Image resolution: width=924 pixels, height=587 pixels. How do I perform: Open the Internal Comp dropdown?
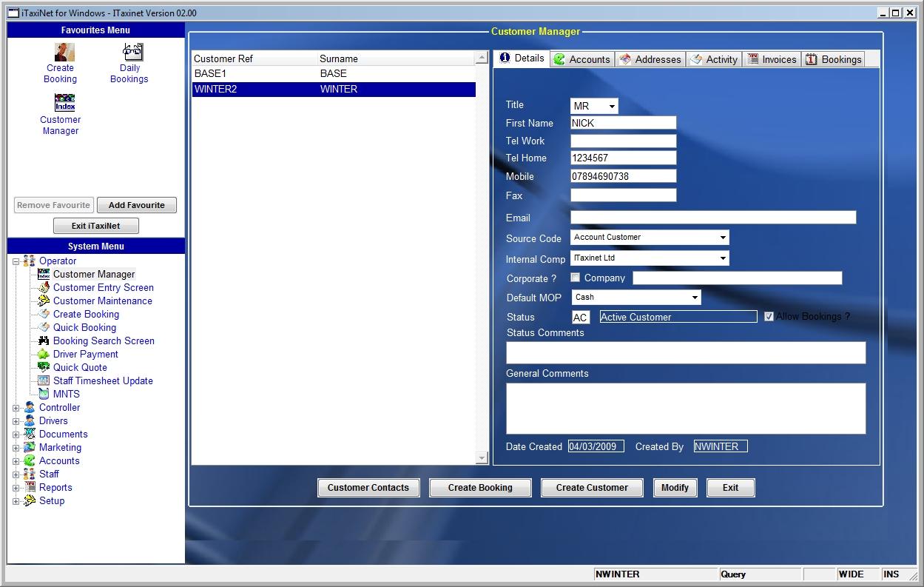tap(723, 258)
